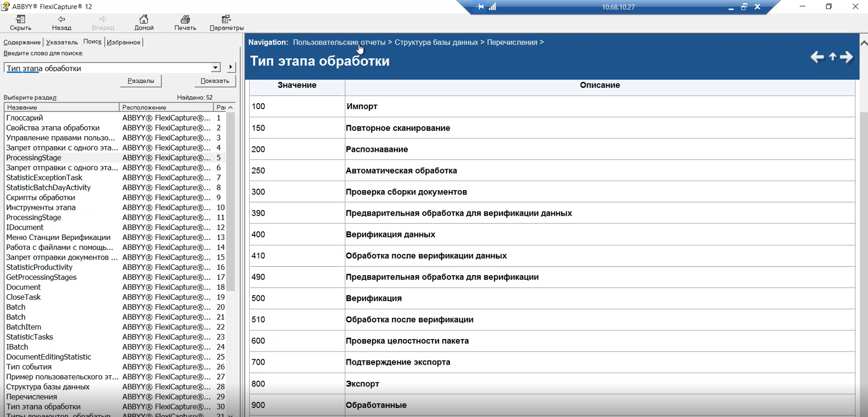Sort results by Название column header
Viewport: 868px width, 417px height.
[61, 107]
